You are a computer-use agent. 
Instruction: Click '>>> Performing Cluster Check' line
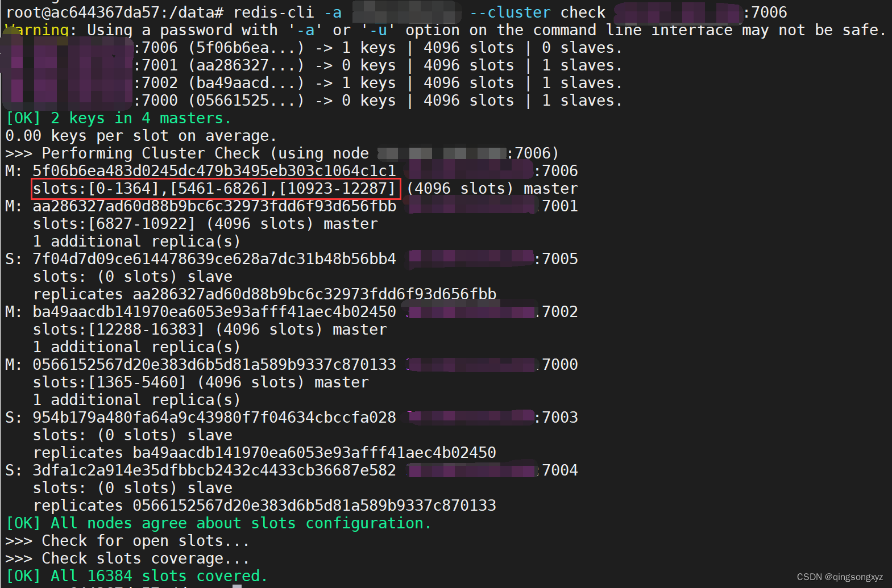coord(282,153)
